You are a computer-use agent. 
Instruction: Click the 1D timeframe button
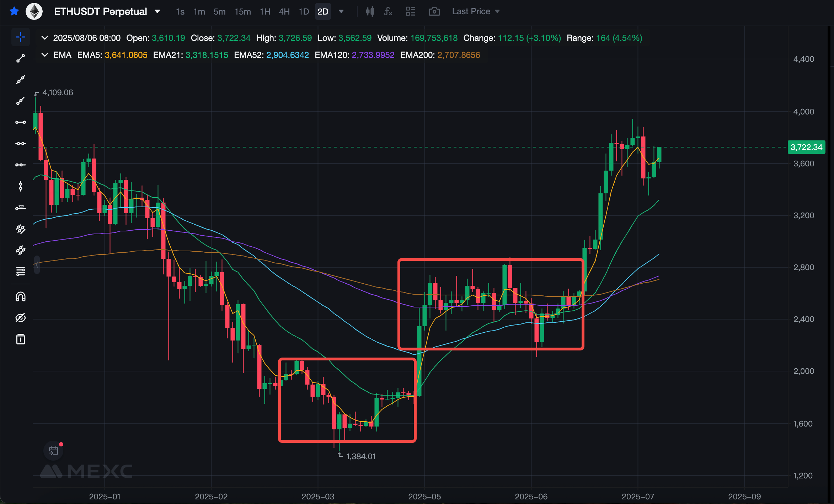(304, 12)
